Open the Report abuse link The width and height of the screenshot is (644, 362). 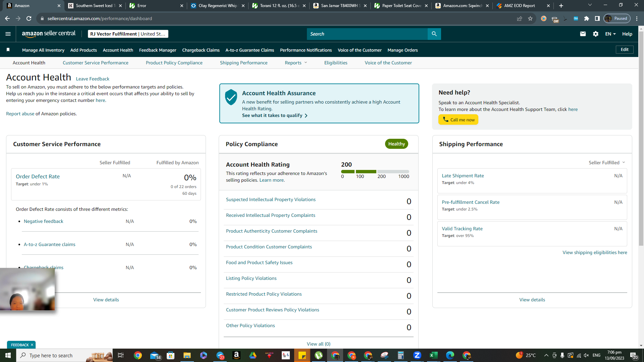(x=20, y=114)
